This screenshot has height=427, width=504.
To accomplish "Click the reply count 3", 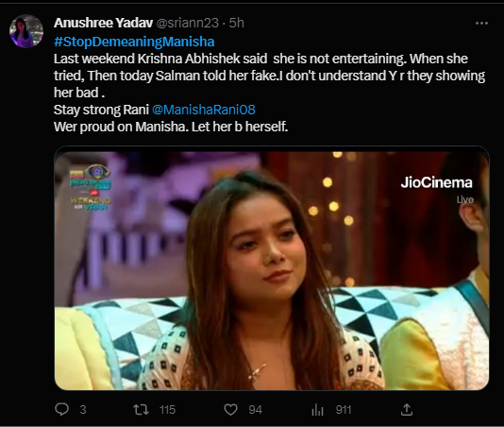I will 83,410.
